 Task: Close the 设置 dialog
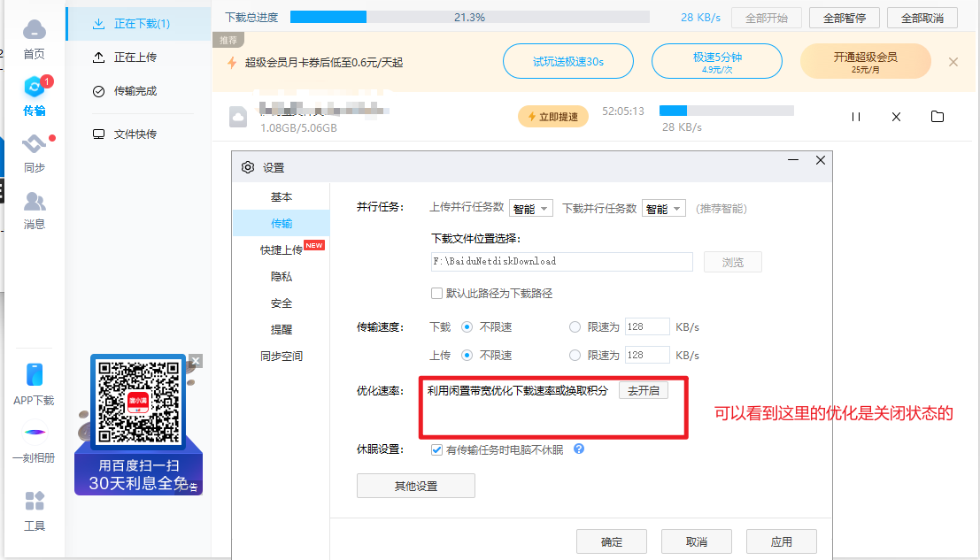[821, 160]
